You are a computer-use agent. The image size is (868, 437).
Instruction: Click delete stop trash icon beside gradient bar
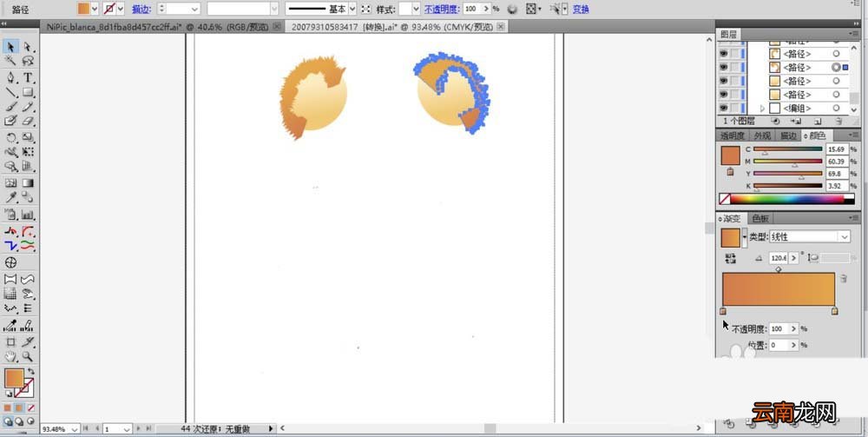[843, 279]
